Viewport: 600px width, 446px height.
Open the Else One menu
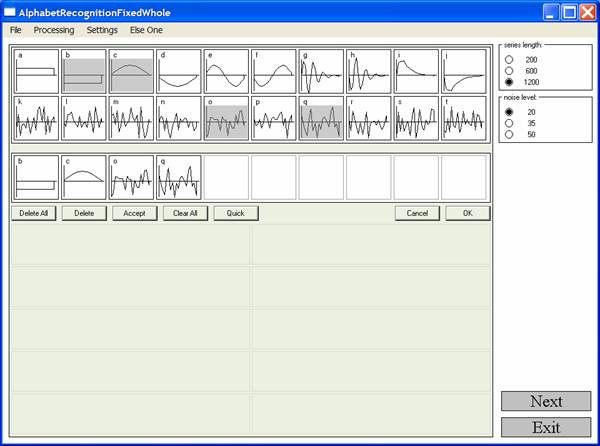point(146,30)
